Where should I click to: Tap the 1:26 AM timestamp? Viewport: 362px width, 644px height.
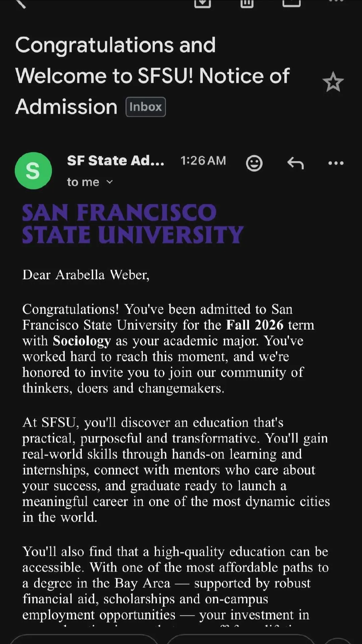click(203, 161)
